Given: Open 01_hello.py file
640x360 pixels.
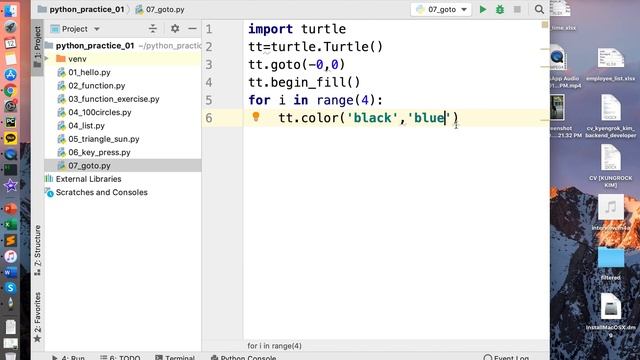Looking at the screenshot, I should [89, 72].
